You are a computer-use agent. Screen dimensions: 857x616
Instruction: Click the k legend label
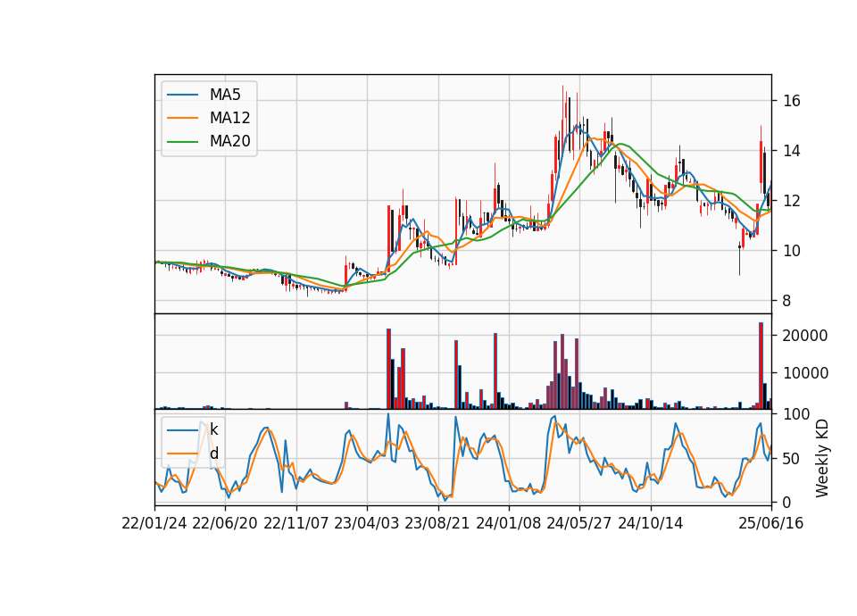213,429
